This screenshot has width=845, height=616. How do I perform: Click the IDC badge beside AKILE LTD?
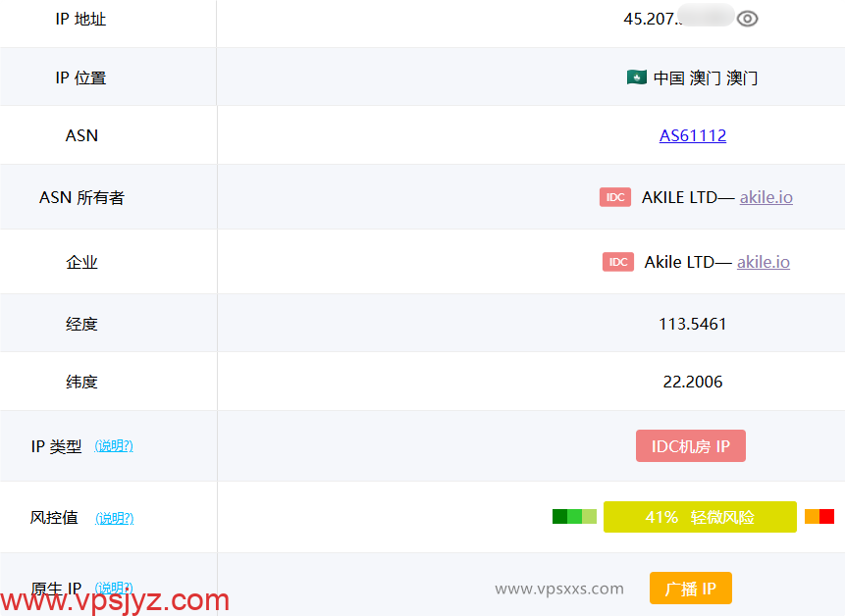pos(615,196)
